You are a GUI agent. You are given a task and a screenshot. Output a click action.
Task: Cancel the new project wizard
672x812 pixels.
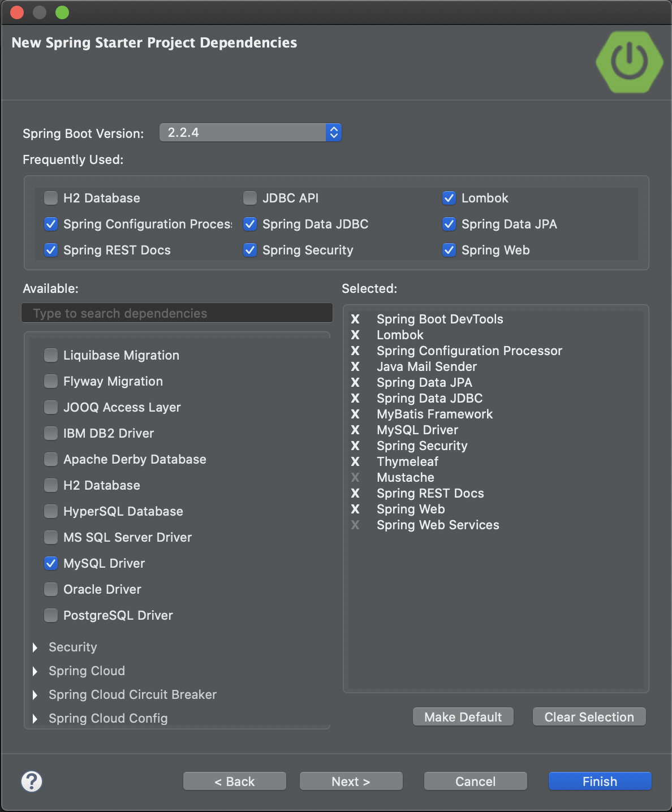pyautogui.click(x=476, y=781)
